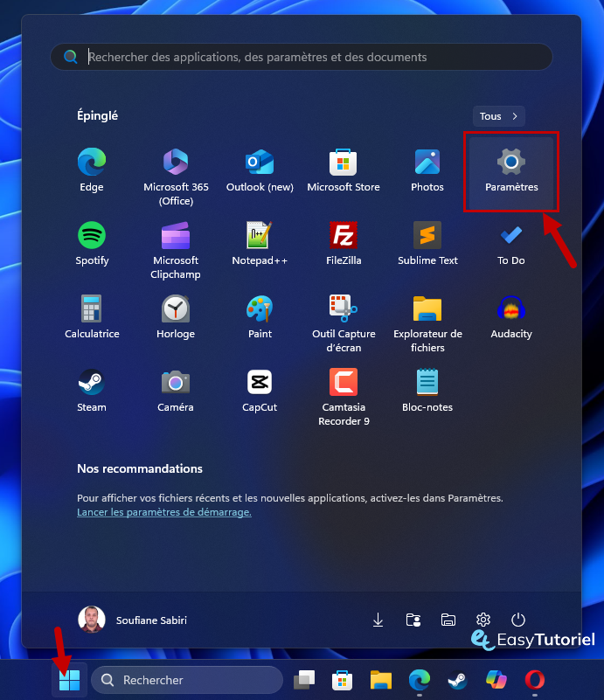Open Soufiane Sabiri account menu
The height and width of the screenshot is (700, 604).
pos(133,620)
